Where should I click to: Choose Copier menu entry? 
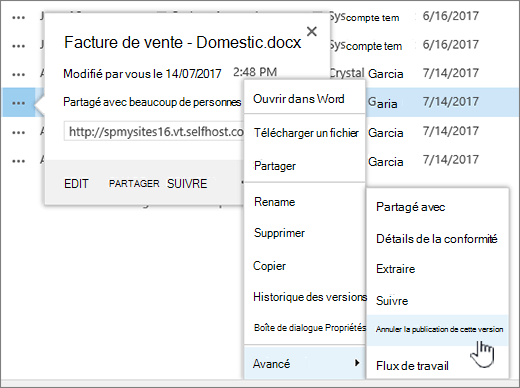(305, 266)
